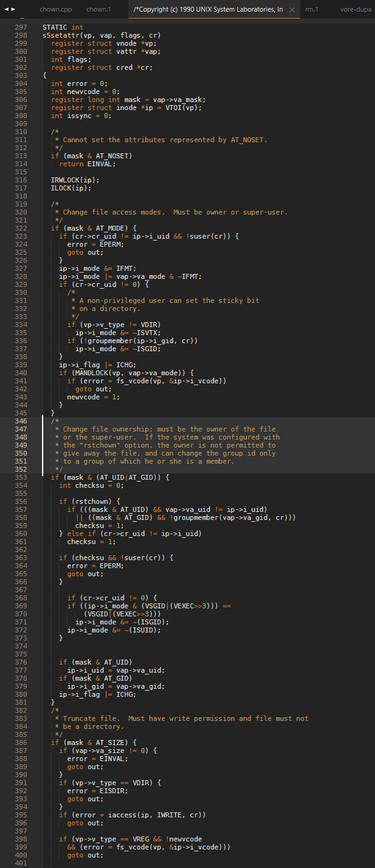This screenshot has width=375, height=868.
Task: Activate the Copyright 1990 UNIX System Laboratories tab
Action: click(208, 10)
